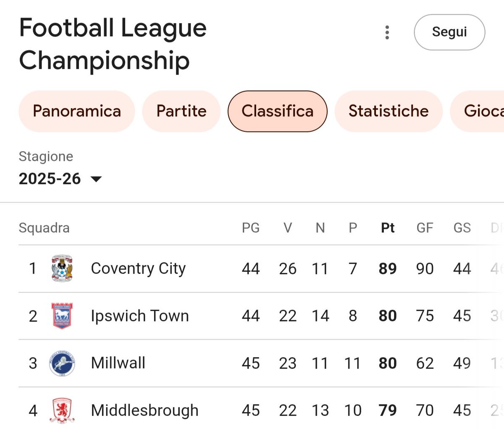Open the Millwall team link
Image resolution: width=504 pixels, height=429 pixels.
coord(118,363)
